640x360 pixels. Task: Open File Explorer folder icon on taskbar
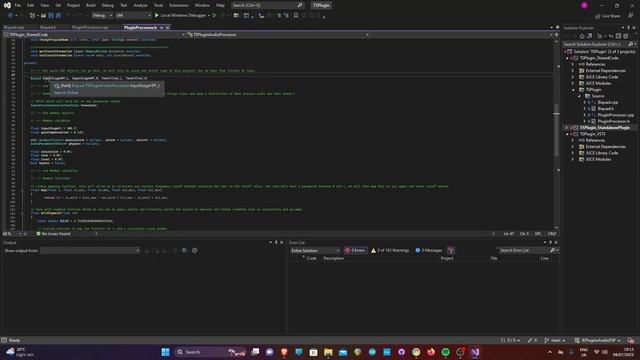click(328, 352)
